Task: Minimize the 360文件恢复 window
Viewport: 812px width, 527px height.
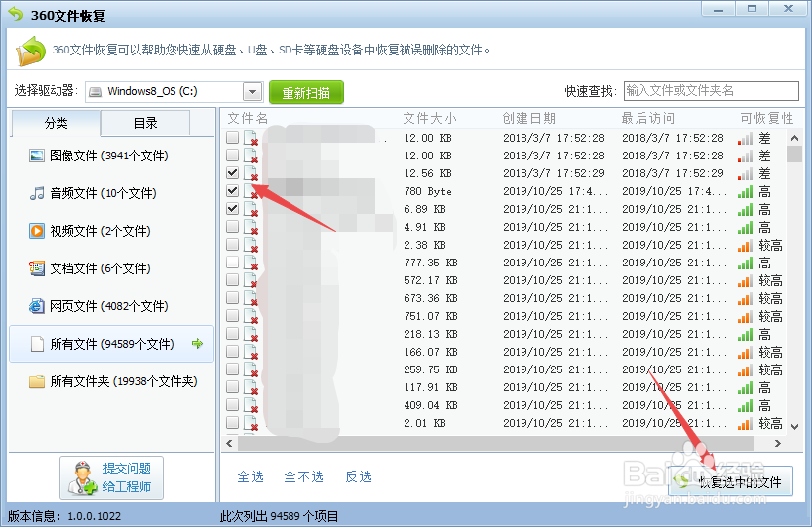Action: (x=718, y=9)
